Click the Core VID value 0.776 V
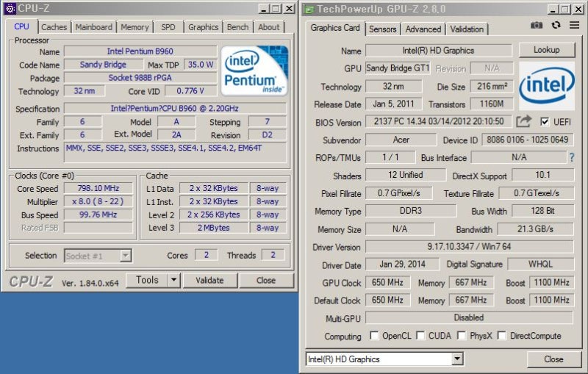The width and height of the screenshot is (588, 374). 190,90
